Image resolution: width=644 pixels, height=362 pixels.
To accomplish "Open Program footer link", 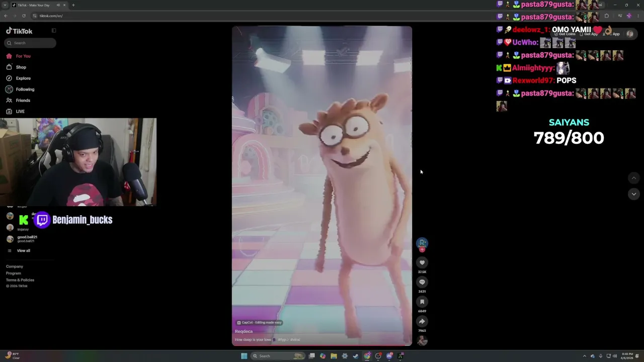I will coord(14,273).
